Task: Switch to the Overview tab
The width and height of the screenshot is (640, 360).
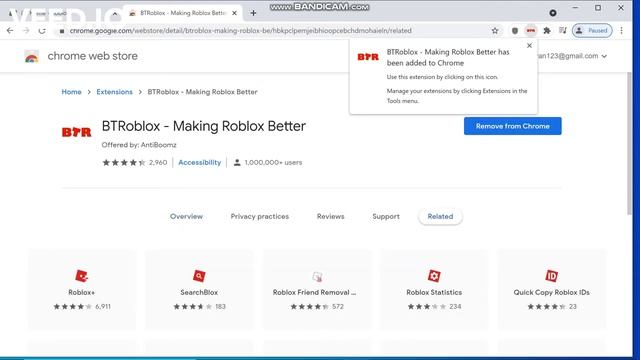Action: pyautogui.click(x=186, y=216)
